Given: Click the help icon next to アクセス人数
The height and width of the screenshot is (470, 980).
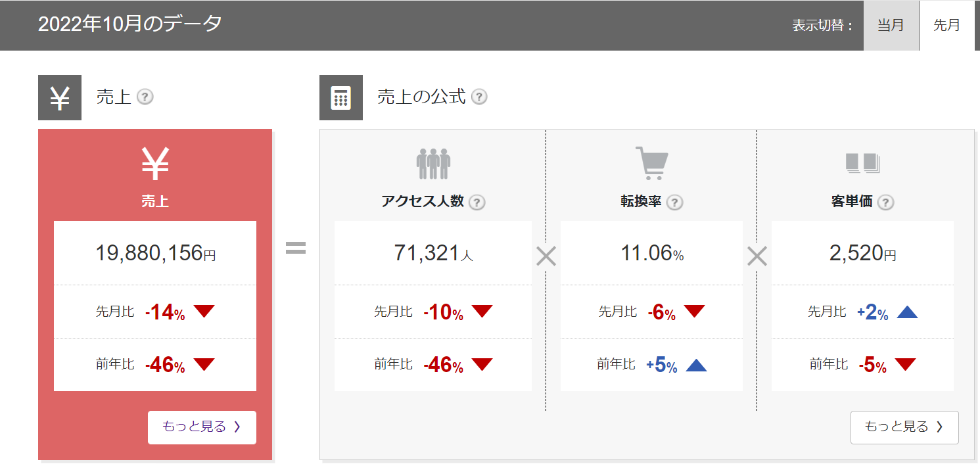Looking at the screenshot, I should tap(477, 202).
